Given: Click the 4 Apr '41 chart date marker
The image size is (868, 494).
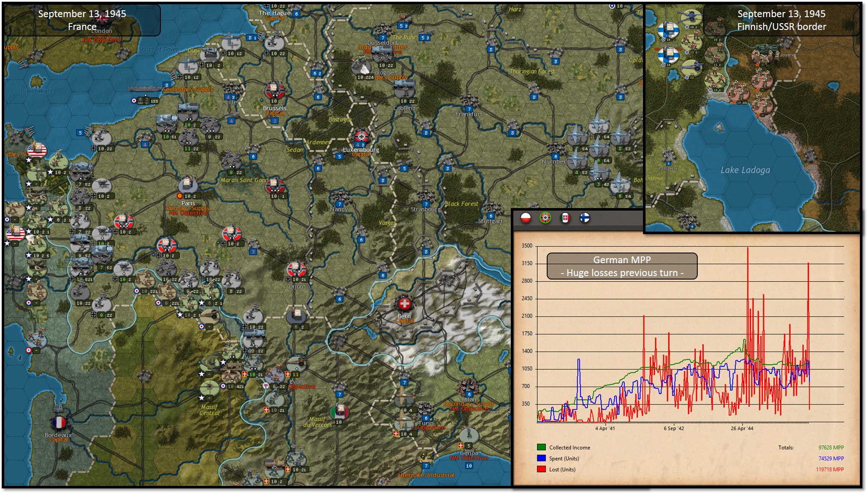Looking at the screenshot, I should click(x=605, y=428).
